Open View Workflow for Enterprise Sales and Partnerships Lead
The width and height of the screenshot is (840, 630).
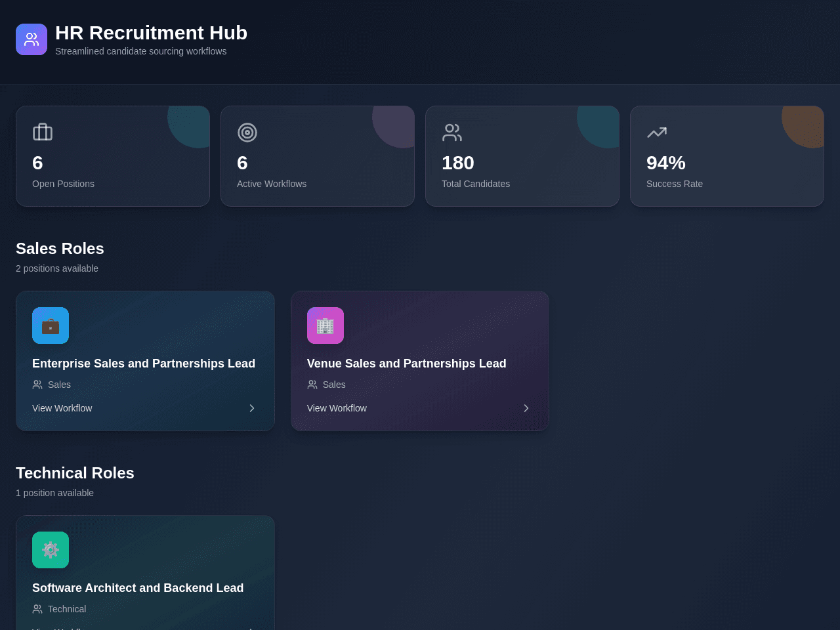[x=62, y=408]
